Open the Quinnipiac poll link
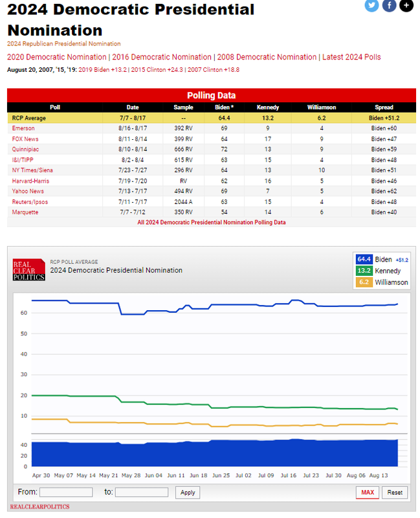Image resolution: width=420 pixels, height=518 pixels. click(x=25, y=150)
